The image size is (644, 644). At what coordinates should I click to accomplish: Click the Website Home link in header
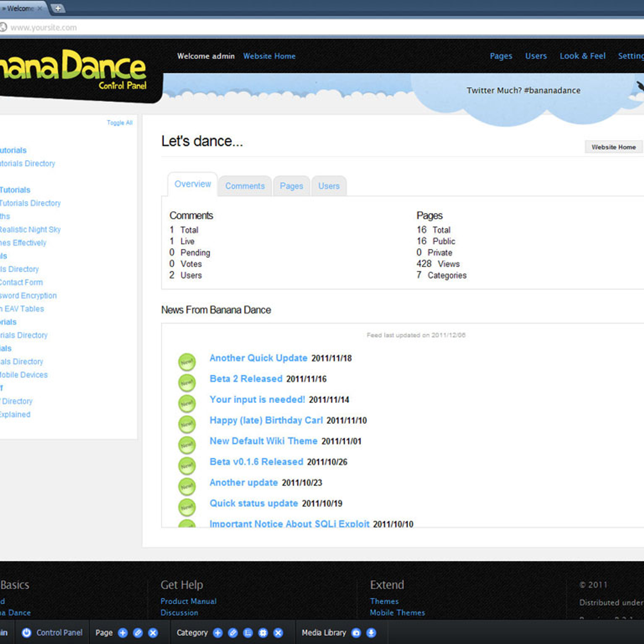[269, 56]
